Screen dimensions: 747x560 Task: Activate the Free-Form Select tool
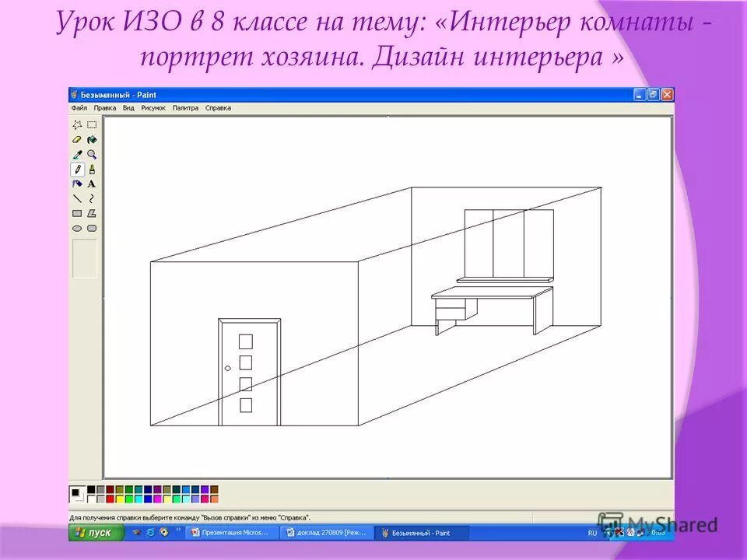click(x=77, y=125)
